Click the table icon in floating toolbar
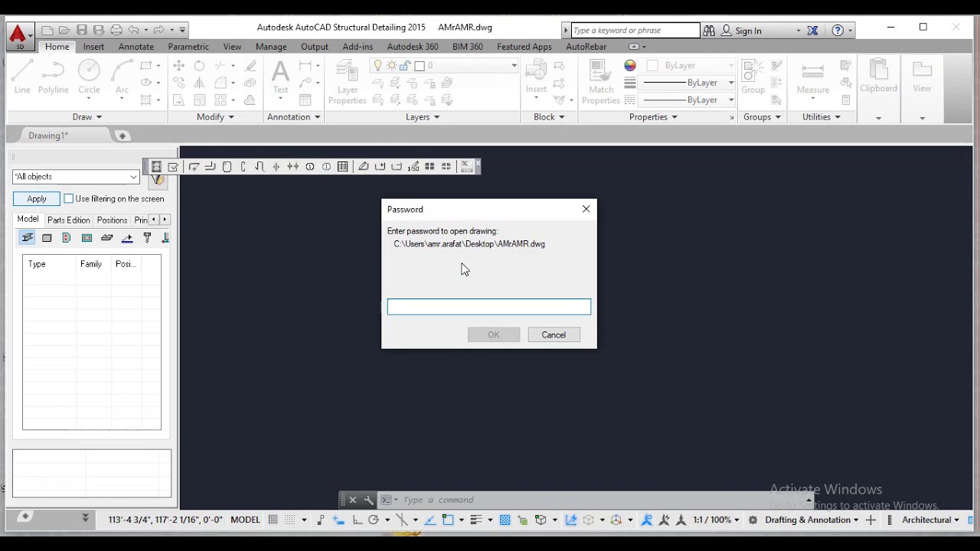980x551 pixels. click(x=343, y=166)
